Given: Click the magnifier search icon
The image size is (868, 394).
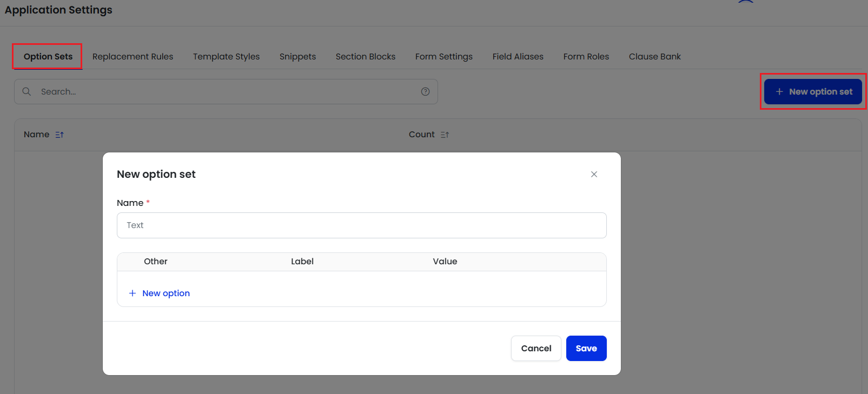Looking at the screenshot, I should 26,92.
